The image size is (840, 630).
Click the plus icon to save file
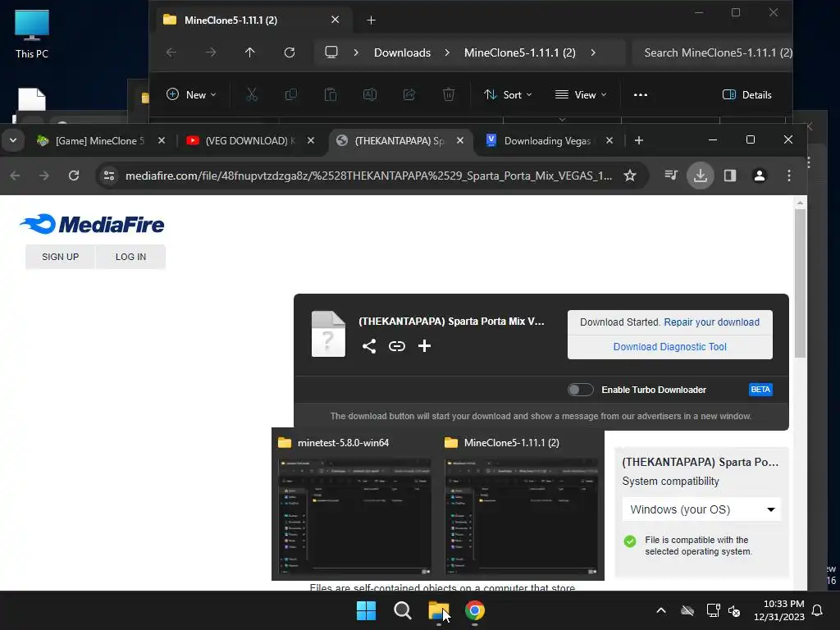pyautogui.click(x=424, y=346)
